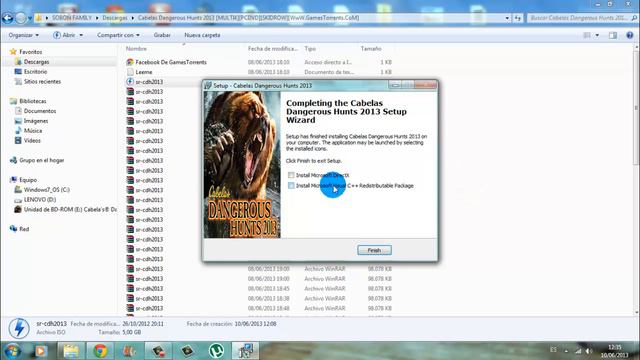Sort files by the Nombre column
The image size is (640, 360).
coord(136,49)
